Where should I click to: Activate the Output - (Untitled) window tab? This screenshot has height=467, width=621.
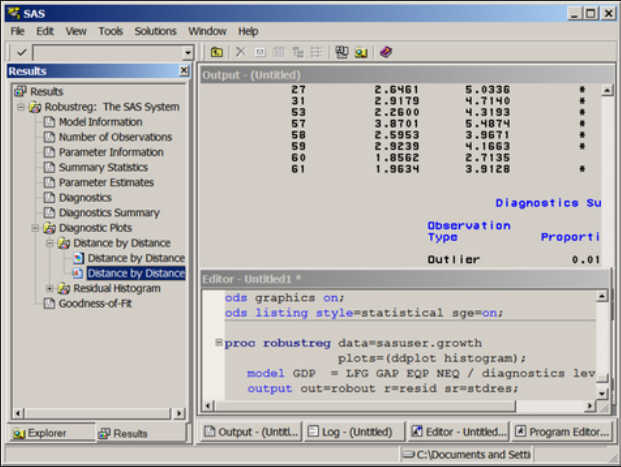coord(250,432)
